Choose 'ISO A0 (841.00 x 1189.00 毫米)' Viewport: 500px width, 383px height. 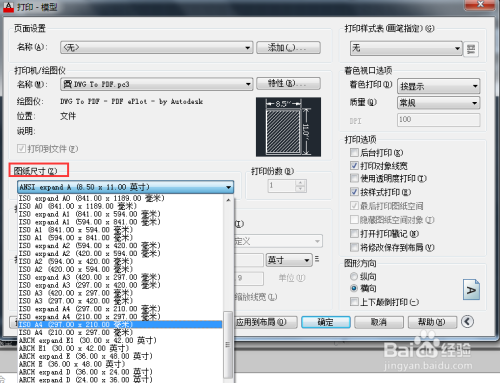pyautogui.click(x=120, y=206)
